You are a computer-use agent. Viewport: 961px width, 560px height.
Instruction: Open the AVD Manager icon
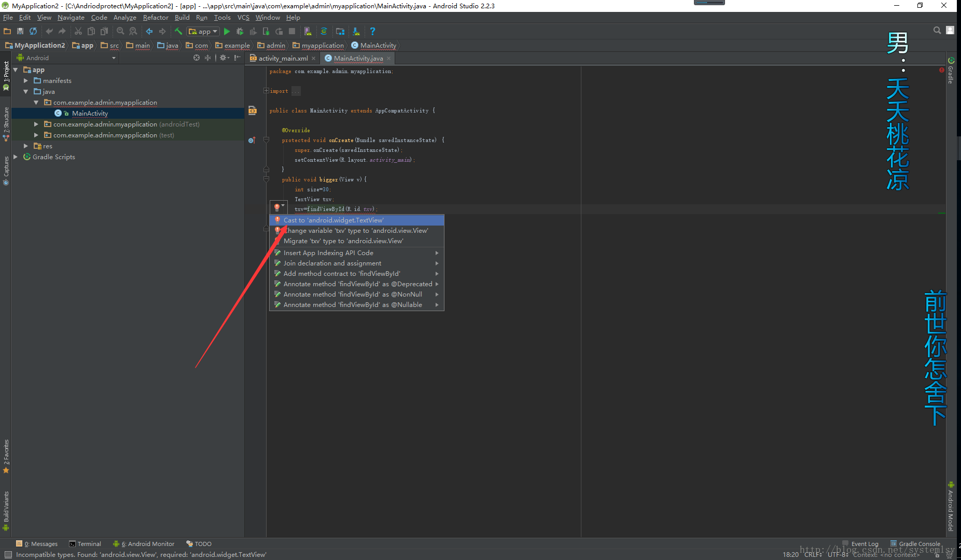(308, 31)
